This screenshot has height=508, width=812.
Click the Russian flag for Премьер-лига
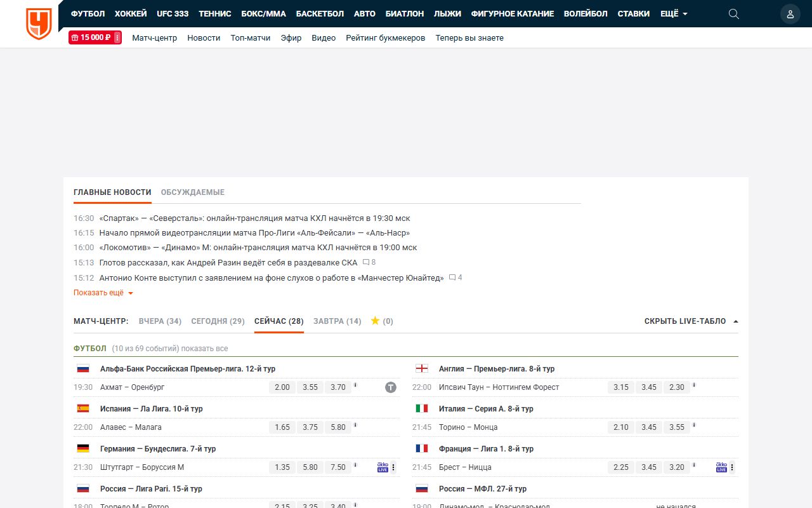pyautogui.click(x=83, y=368)
